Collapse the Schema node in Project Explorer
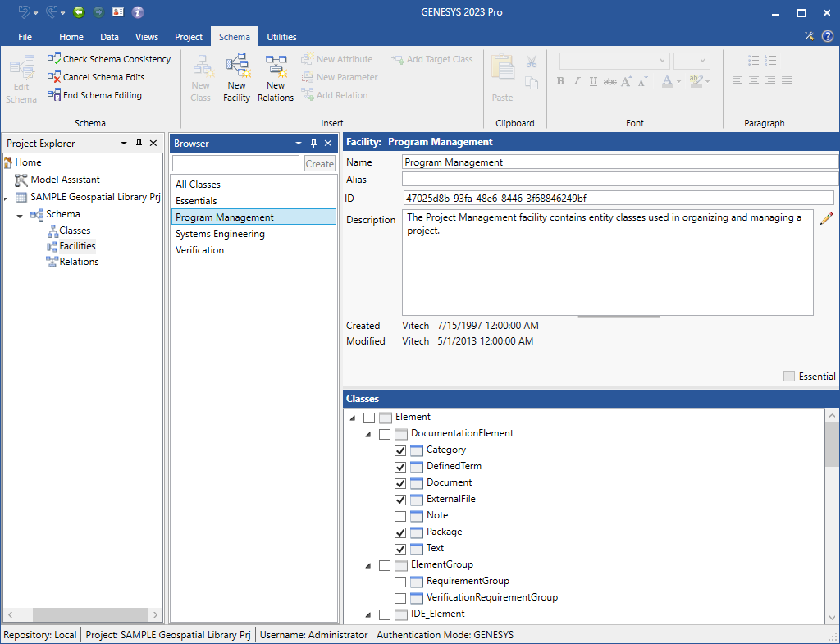The width and height of the screenshot is (840, 644). click(x=20, y=215)
